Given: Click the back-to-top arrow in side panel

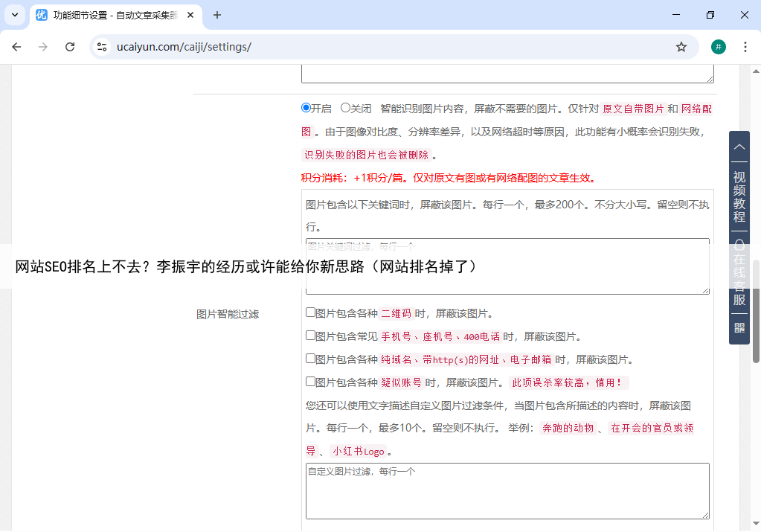Looking at the screenshot, I should click(739, 147).
